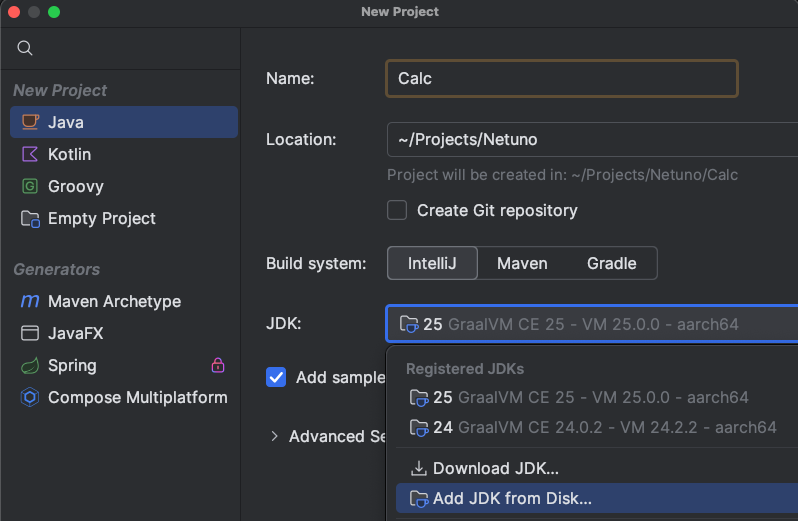Click the Compose Multiplatform hexagon icon
This screenshot has height=521, width=798.
coord(30,397)
